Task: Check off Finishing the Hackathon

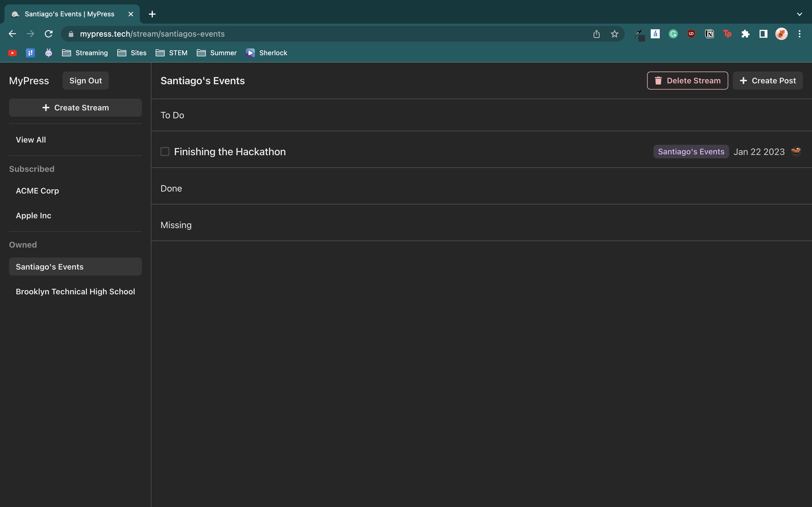Action: (x=165, y=152)
